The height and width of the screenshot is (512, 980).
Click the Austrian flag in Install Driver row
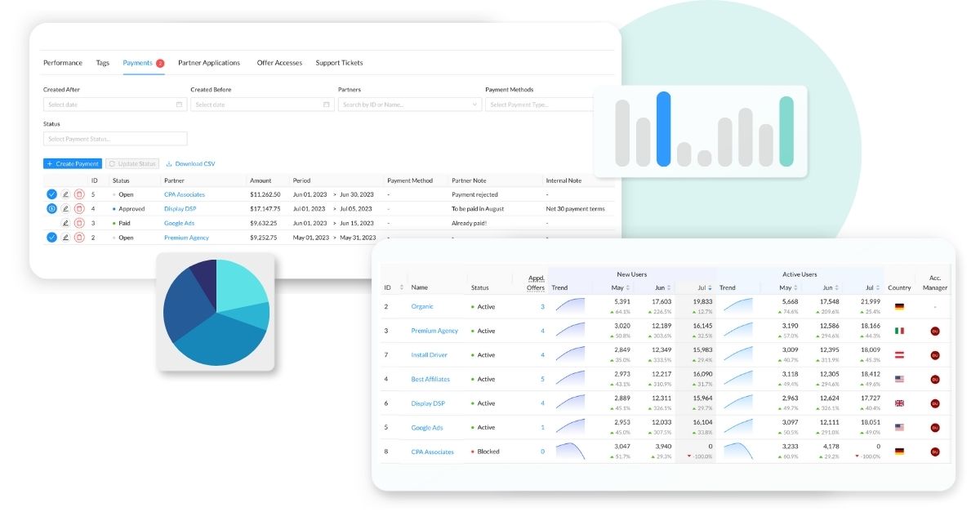[899, 355]
